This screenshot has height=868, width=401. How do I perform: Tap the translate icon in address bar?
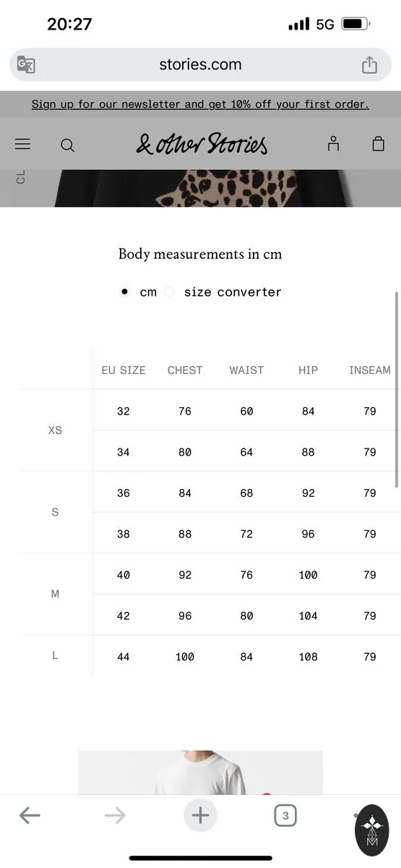26,64
